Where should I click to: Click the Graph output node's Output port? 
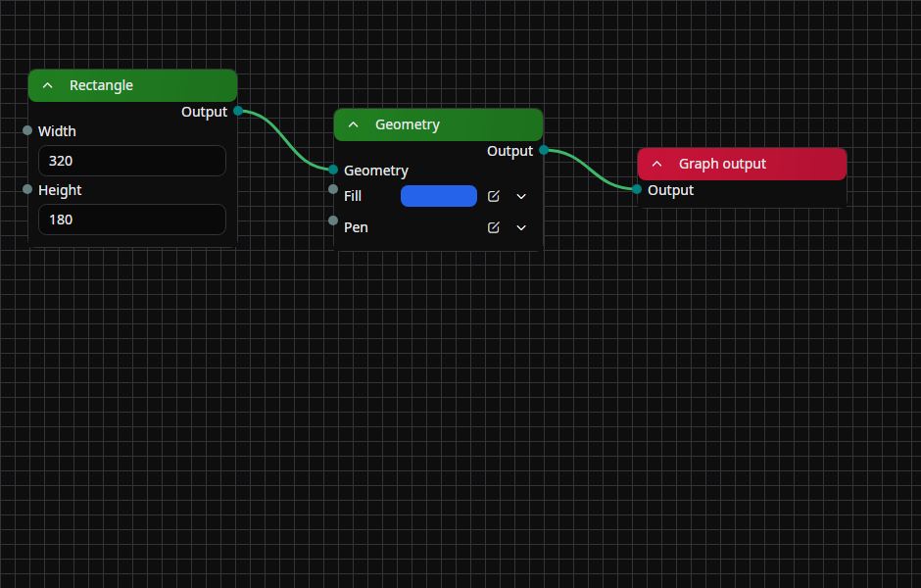click(x=637, y=189)
